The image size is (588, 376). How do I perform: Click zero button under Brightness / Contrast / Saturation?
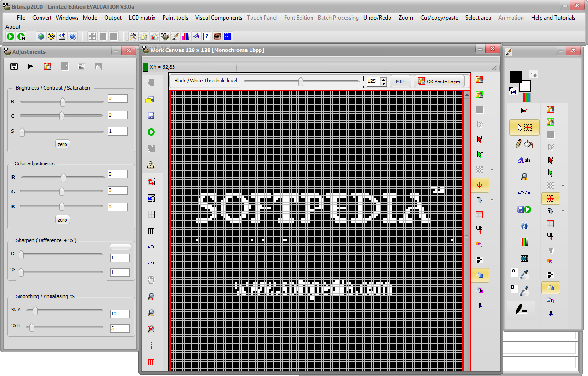click(62, 144)
